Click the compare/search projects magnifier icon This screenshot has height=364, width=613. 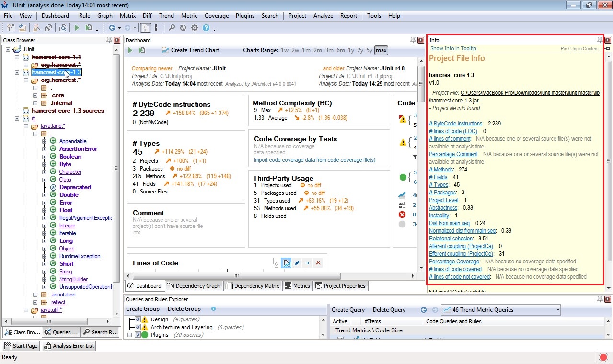coord(63,28)
